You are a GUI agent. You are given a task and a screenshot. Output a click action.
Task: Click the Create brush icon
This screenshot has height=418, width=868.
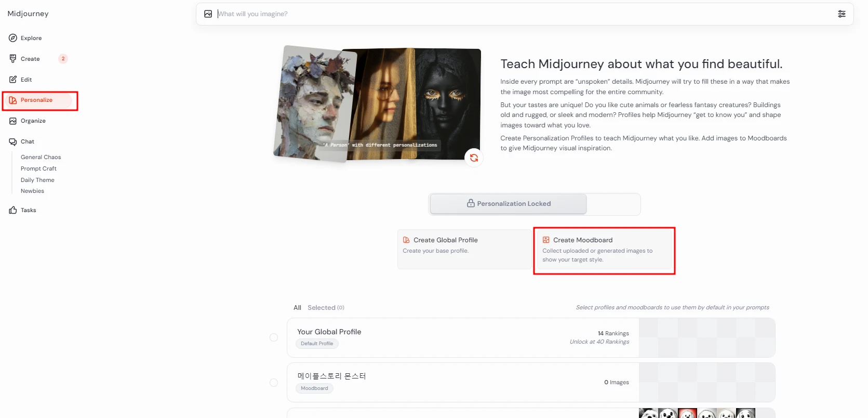13,59
